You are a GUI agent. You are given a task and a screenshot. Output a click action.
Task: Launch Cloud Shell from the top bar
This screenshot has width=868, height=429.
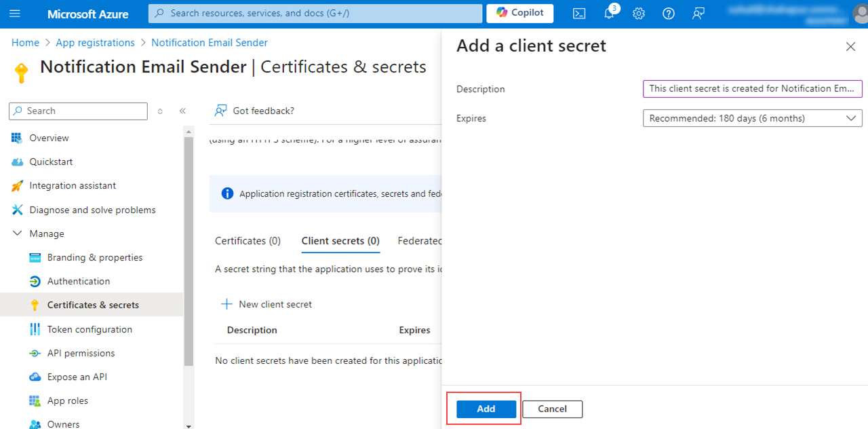pyautogui.click(x=579, y=14)
